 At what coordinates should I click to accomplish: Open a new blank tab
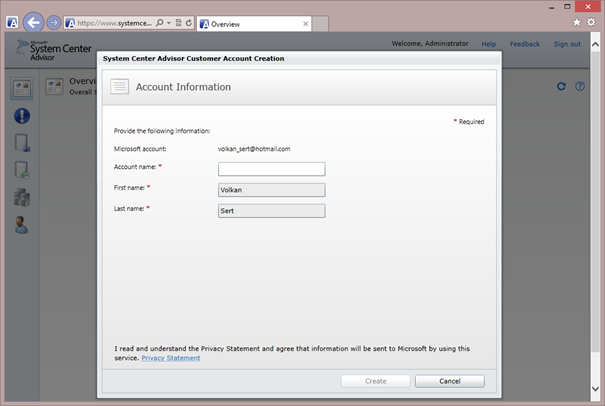click(320, 24)
